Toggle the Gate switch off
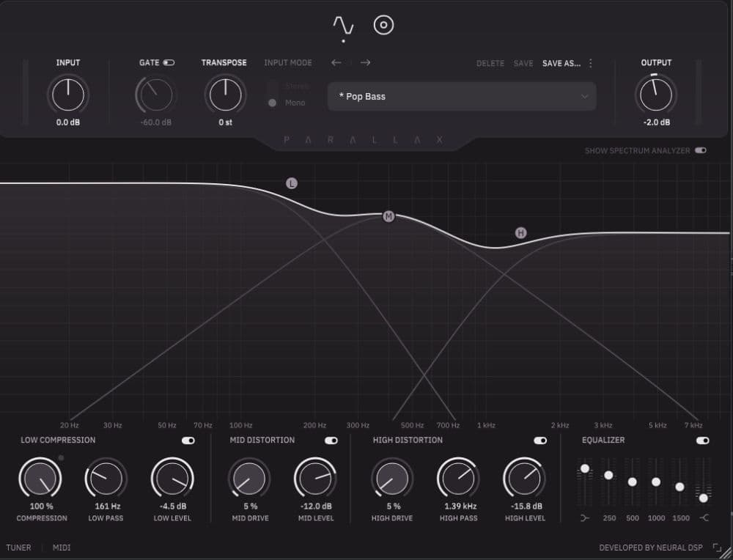This screenshot has height=560, width=733. tap(169, 62)
